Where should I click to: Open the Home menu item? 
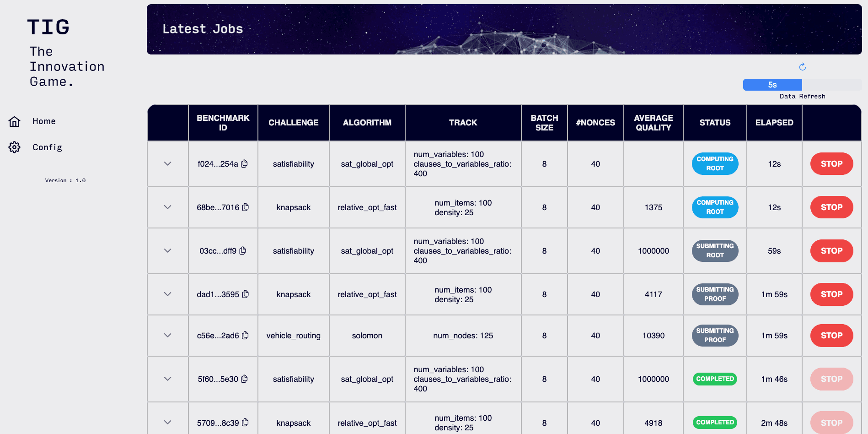coord(44,121)
